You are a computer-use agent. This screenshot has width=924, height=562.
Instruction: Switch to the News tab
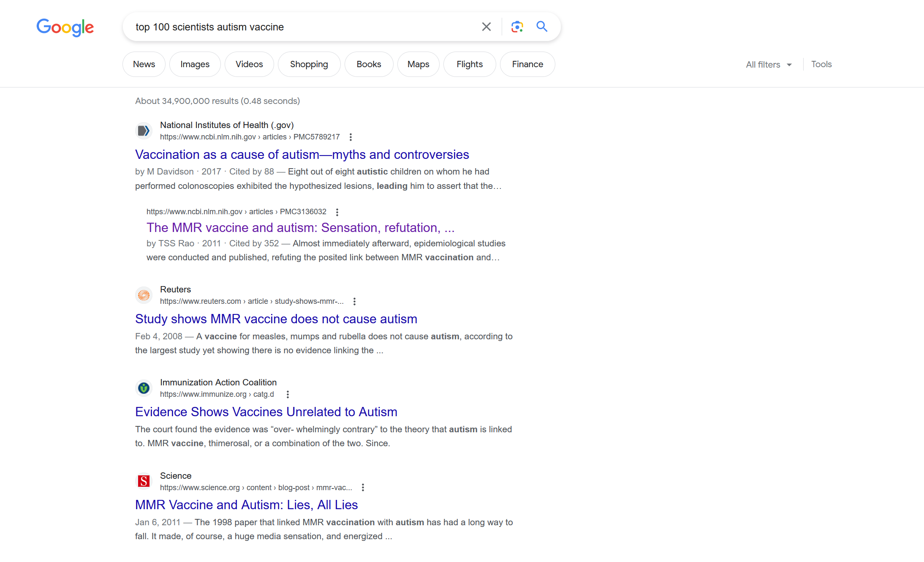pos(144,64)
